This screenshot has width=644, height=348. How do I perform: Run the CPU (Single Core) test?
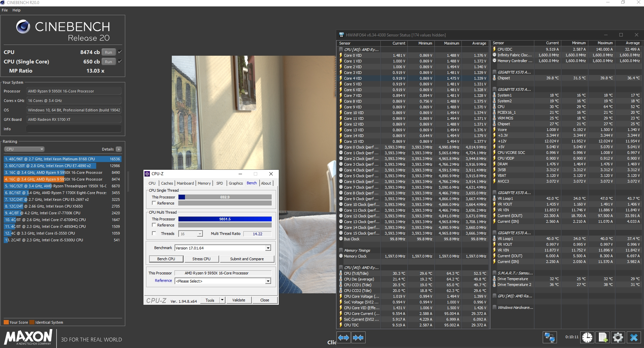click(x=108, y=62)
